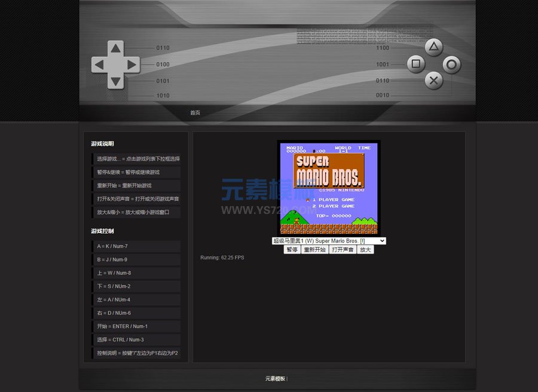Click the '左 = A / NUm-4' control row
The height and width of the screenshot is (392, 538).
pyautogui.click(x=136, y=300)
